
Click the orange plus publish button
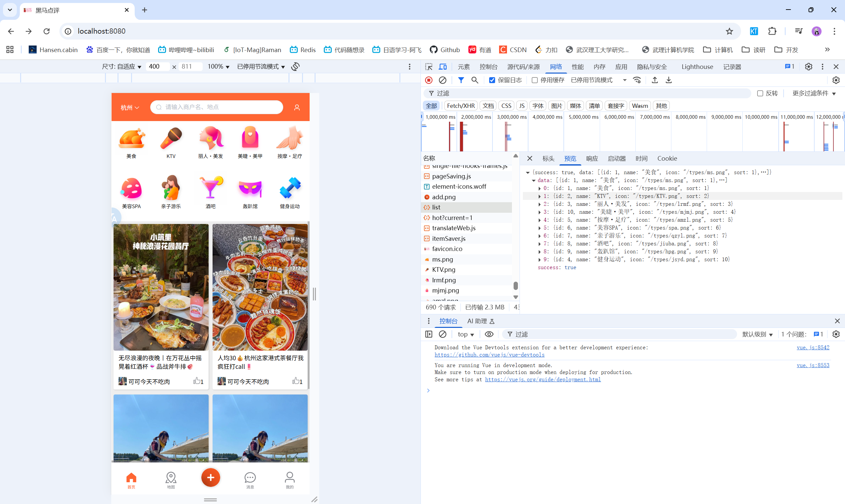click(x=210, y=478)
